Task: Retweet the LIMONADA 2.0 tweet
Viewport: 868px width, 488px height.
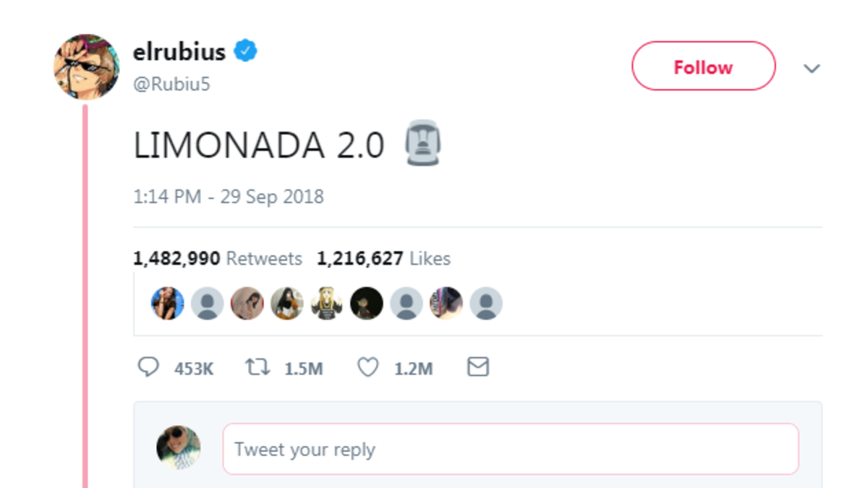Action: (255, 367)
